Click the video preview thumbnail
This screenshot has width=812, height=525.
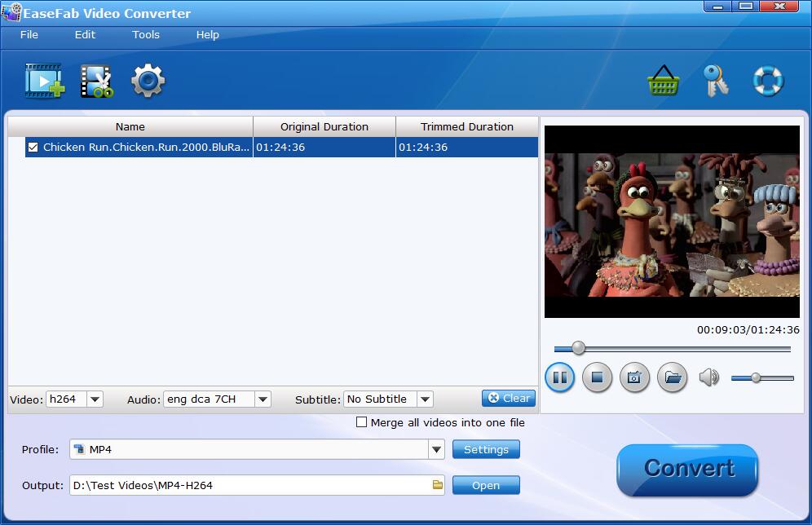pyautogui.click(x=672, y=222)
